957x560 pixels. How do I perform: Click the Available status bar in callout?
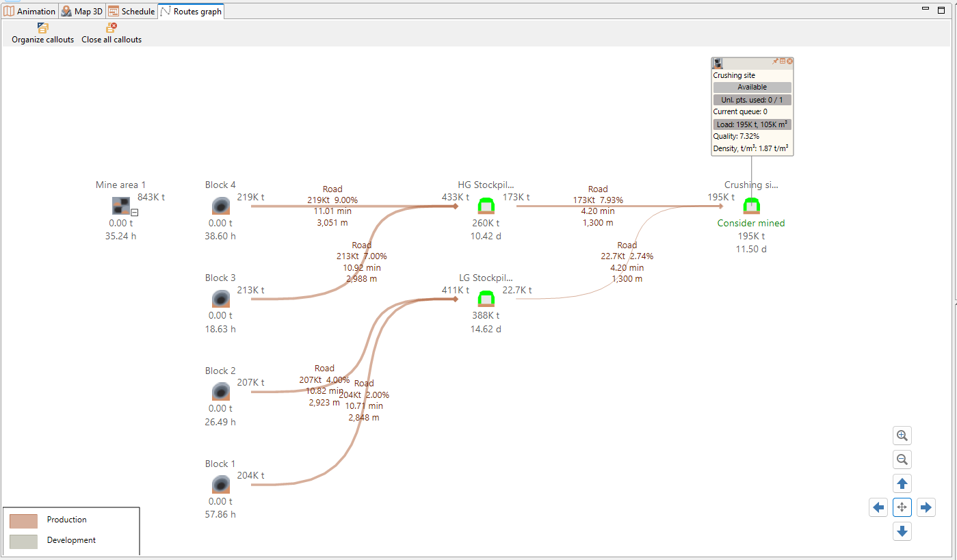click(x=752, y=88)
